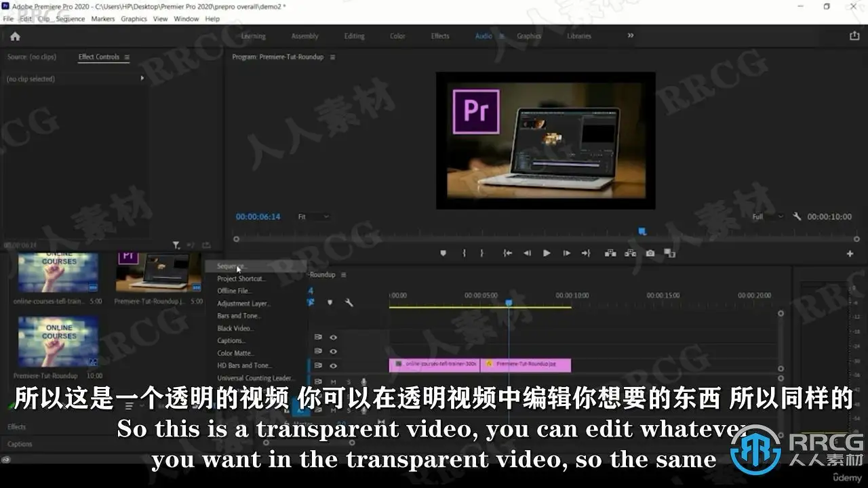
Task: Open the Program monitor Button Editor plus
Action: [850, 253]
